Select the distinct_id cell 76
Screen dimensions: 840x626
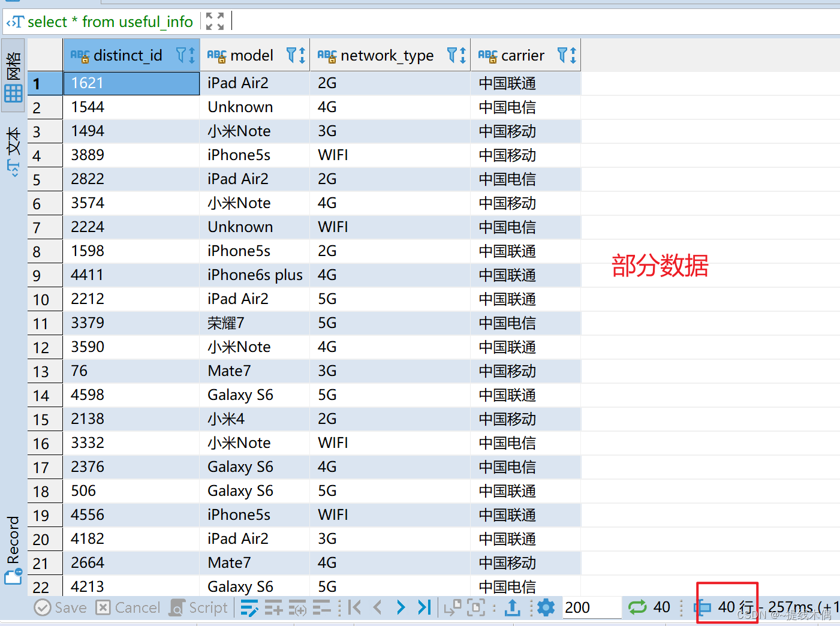pyautogui.click(x=131, y=371)
